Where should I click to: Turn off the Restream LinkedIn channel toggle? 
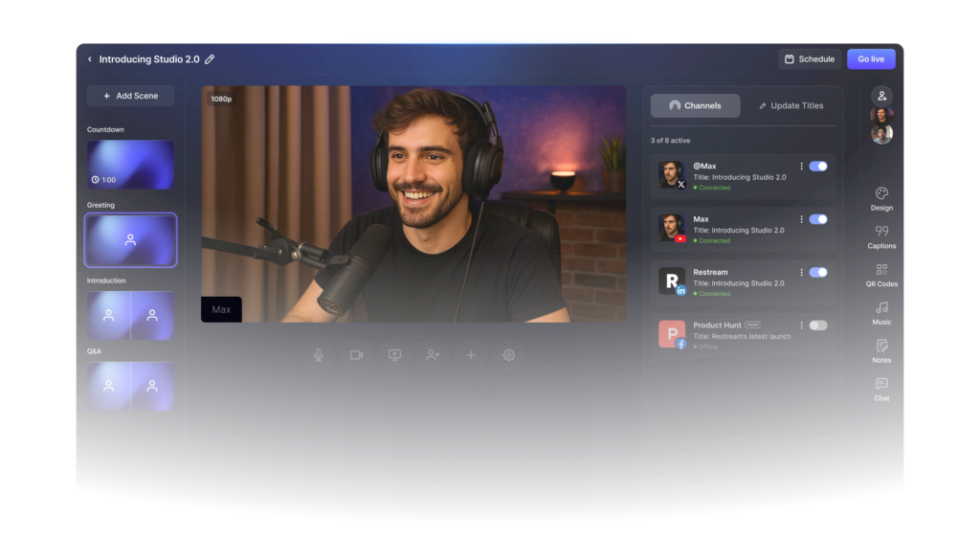[818, 273]
